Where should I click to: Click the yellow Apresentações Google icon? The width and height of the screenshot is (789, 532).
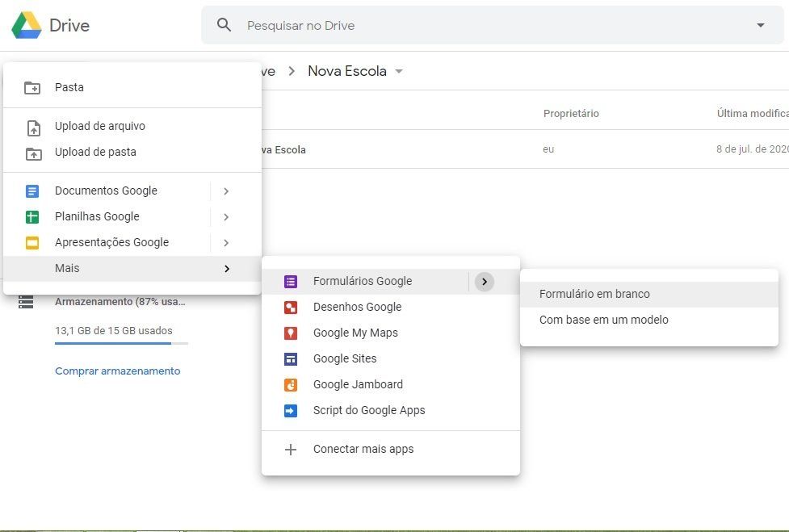32,243
